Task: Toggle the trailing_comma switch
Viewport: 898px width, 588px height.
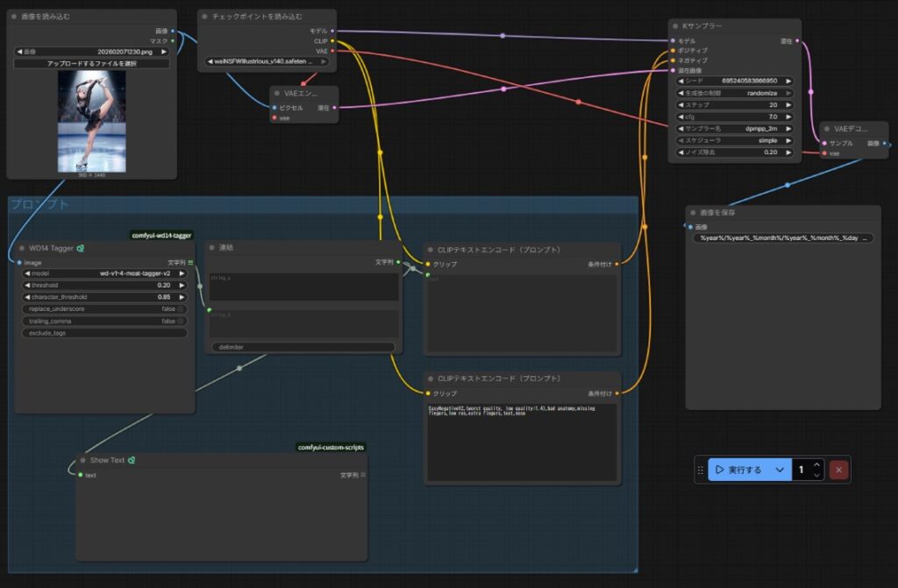Action: 180,322
